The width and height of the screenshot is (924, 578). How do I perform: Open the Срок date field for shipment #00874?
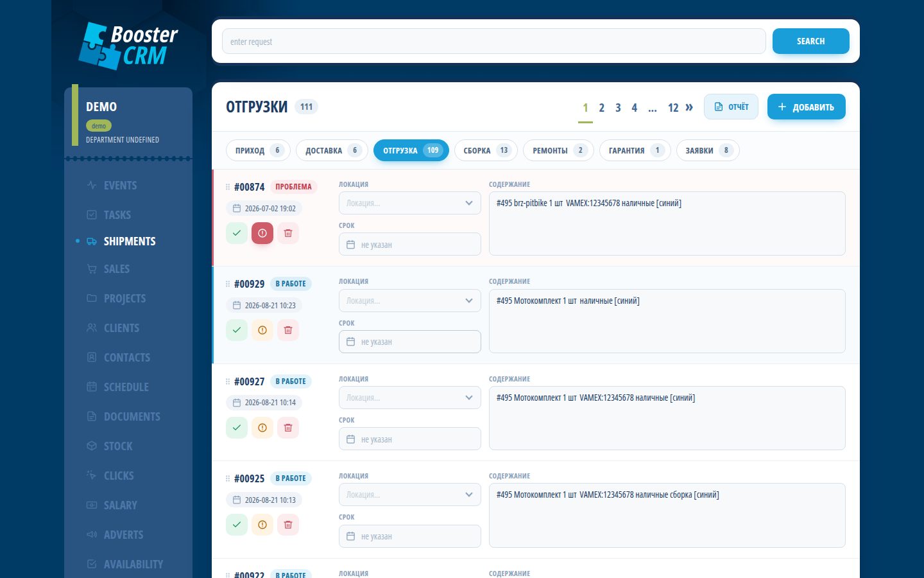click(410, 244)
